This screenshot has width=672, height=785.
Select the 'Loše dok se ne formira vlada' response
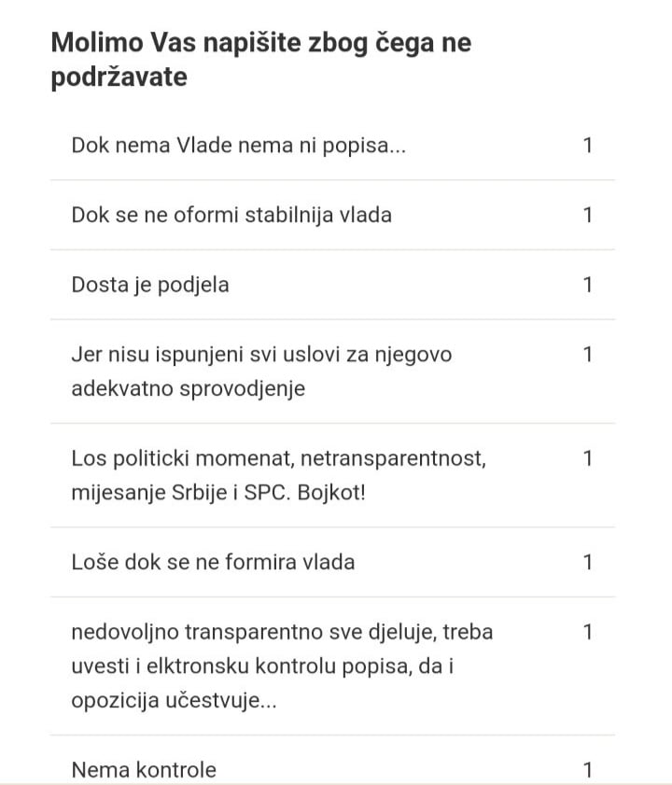coord(213,562)
